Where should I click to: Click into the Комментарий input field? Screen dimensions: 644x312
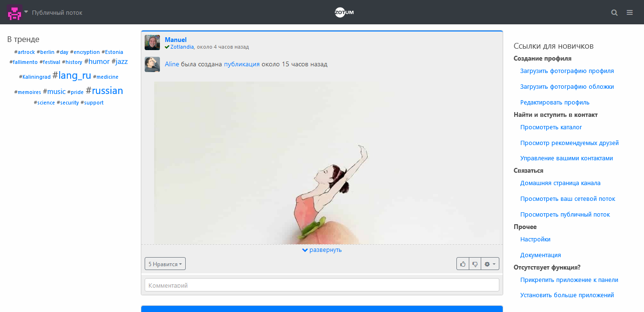point(322,285)
